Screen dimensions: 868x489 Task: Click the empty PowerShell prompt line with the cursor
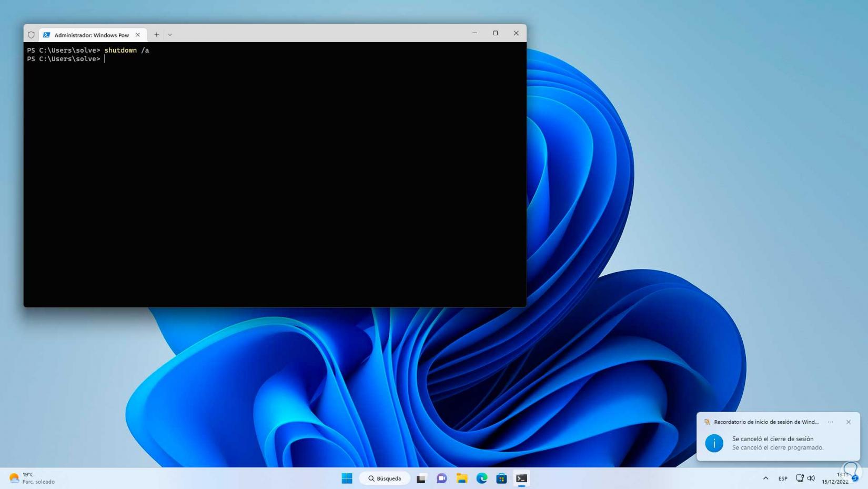[x=66, y=59]
